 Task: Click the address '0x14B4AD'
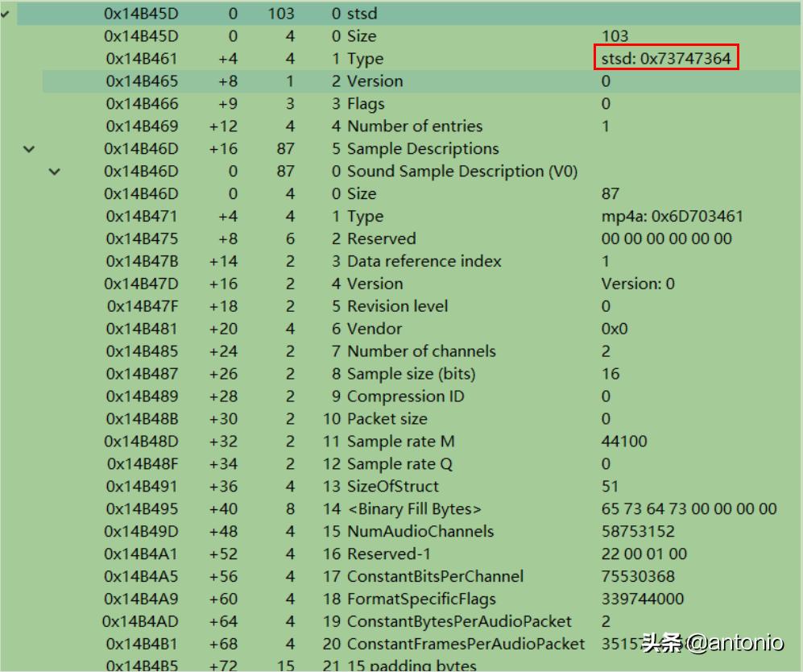pos(140,622)
